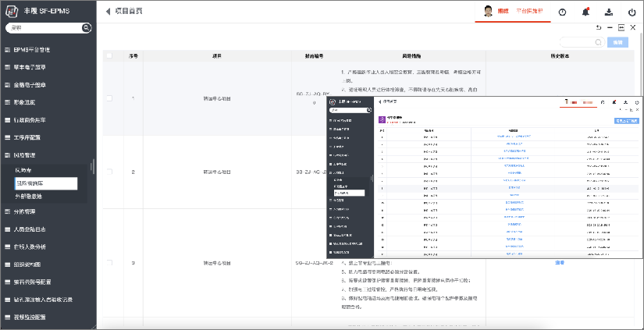Click the back arrow beside 项目首页
Image resolution: width=644 pixels, height=330 pixels.
click(x=108, y=12)
